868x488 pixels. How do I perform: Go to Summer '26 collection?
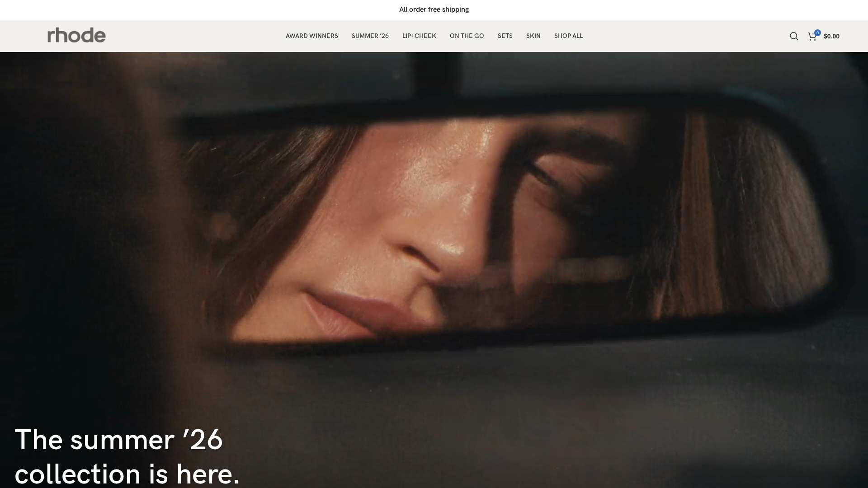click(370, 36)
